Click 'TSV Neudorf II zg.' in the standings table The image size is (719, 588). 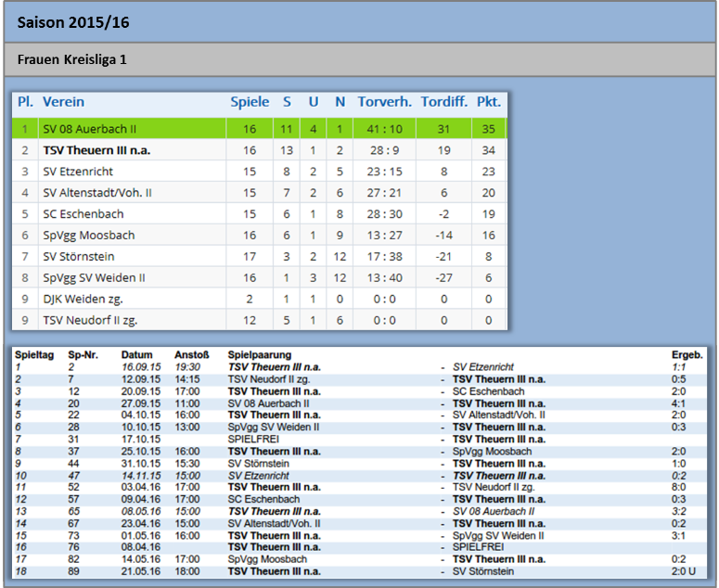[90, 320]
